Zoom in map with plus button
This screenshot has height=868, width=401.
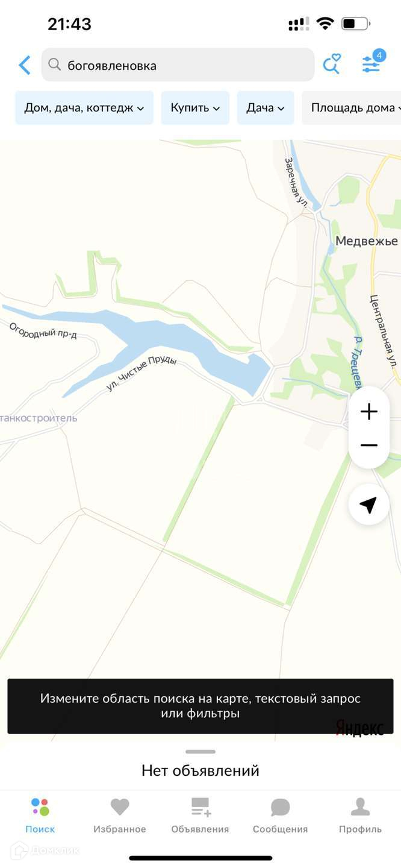click(x=369, y=412)
